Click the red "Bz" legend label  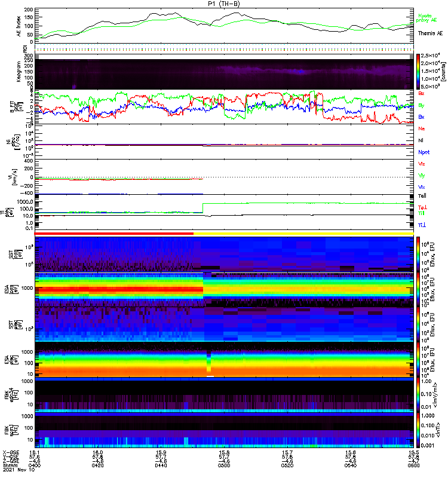[421, 94]
